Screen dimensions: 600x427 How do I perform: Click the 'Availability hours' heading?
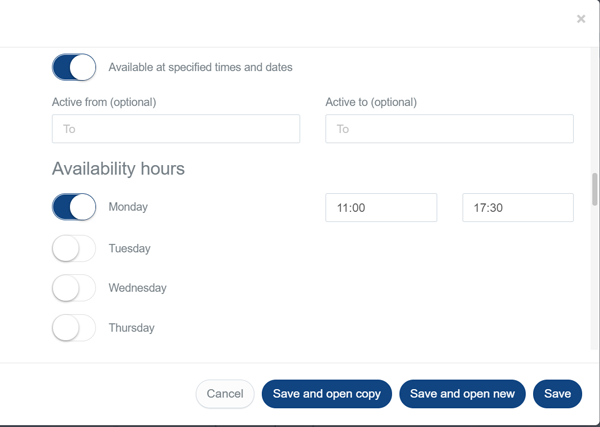[x=118, y=169]
